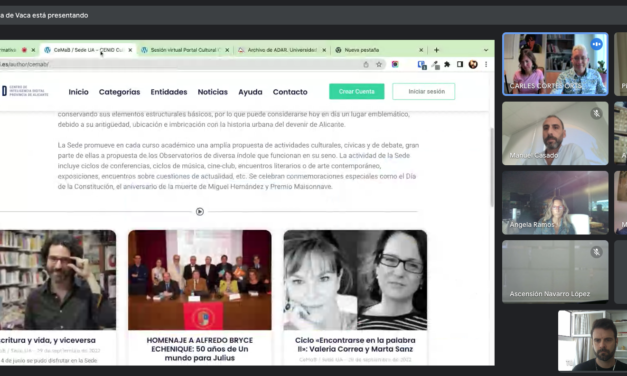Image resolution: width=627 pixels, height=376 pixels.
Task: Open the Noticias menu item
Action: (x=213, y=92)
